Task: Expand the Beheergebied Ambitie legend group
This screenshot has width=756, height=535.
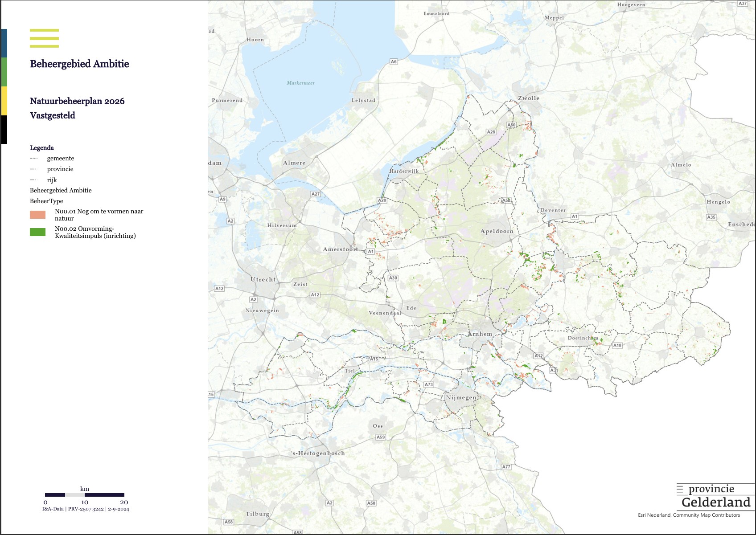Action: click(61, 190)
